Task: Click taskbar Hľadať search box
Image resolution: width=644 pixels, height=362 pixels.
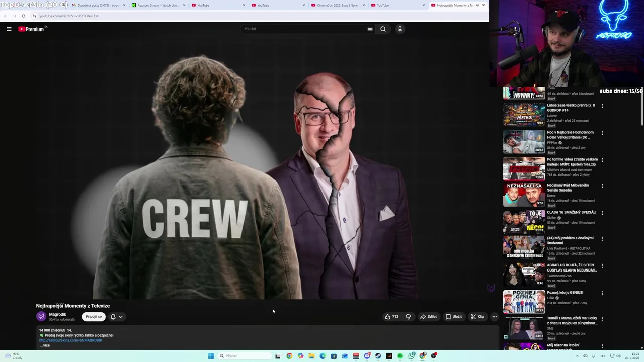Action: 245,356
